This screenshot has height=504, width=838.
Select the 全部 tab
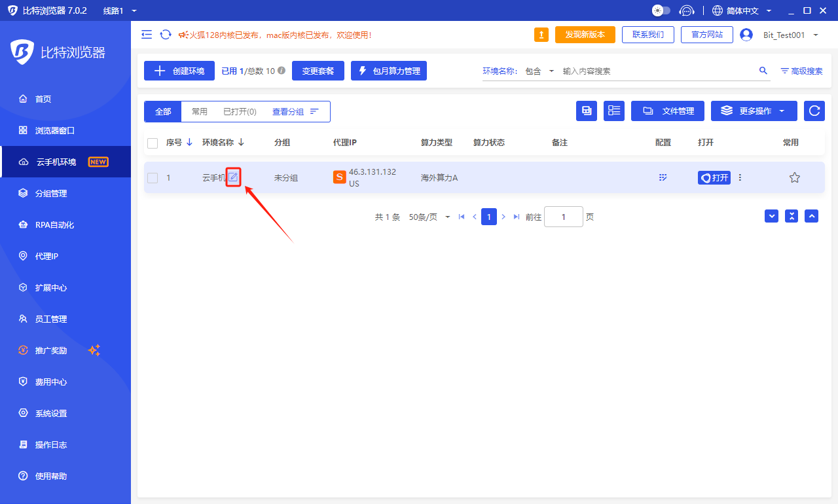point(163,112)
